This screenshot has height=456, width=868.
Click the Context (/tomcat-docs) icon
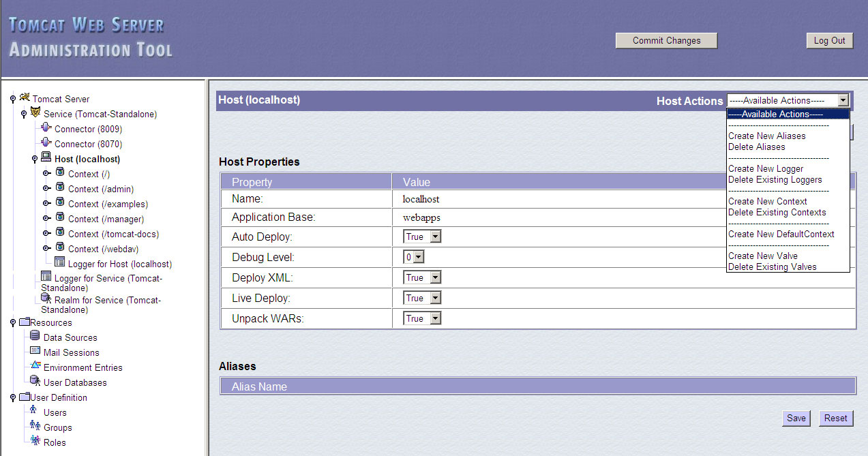tap(60, 233)
